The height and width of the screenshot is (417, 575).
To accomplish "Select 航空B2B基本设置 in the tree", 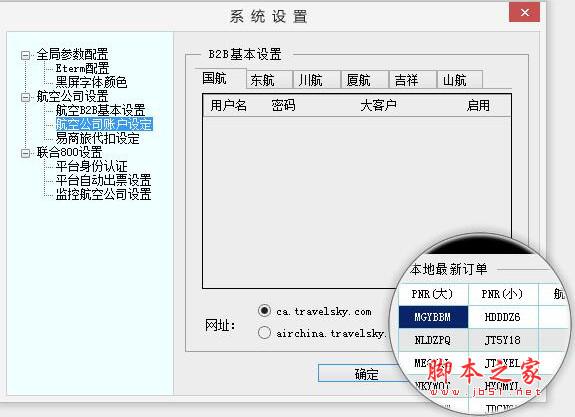I will [x=100, y=110].
